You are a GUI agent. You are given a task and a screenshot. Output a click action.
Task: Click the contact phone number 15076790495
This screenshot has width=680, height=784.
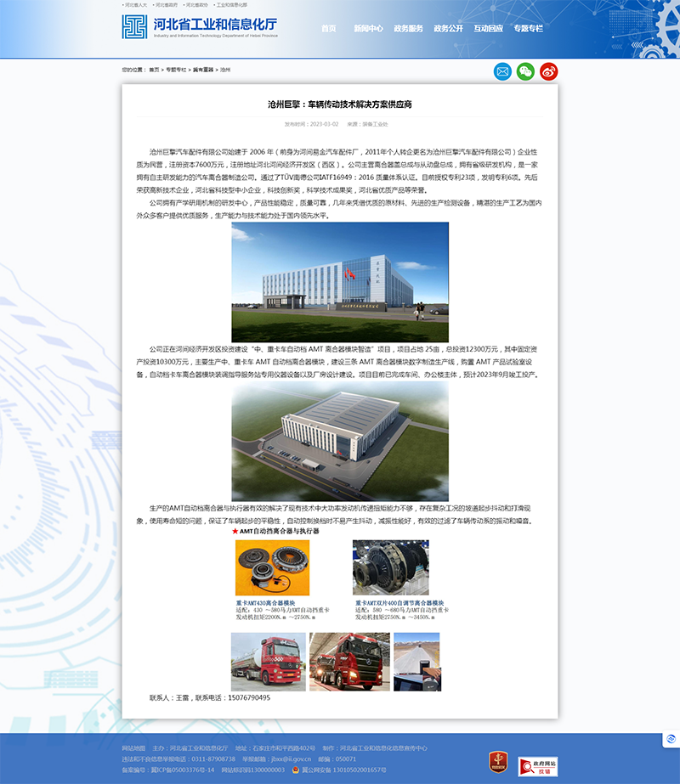[x=249, y=697]
